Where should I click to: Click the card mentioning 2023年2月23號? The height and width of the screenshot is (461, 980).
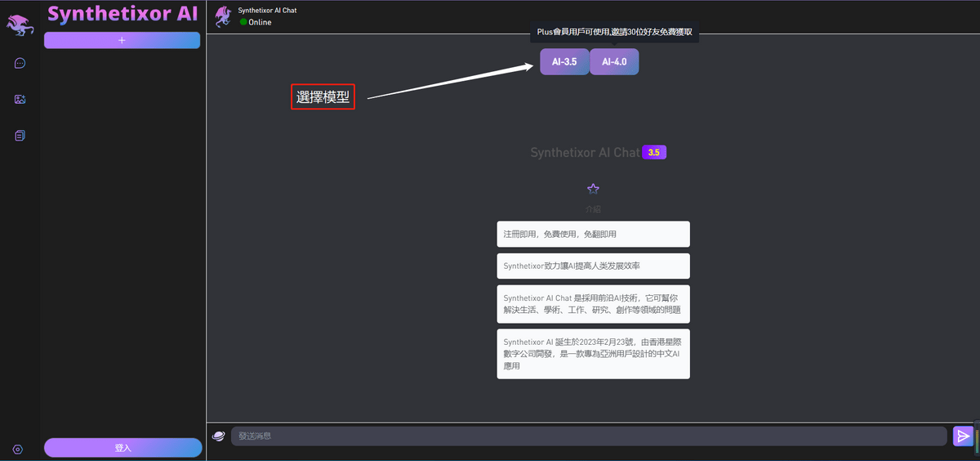pos(593,354)
